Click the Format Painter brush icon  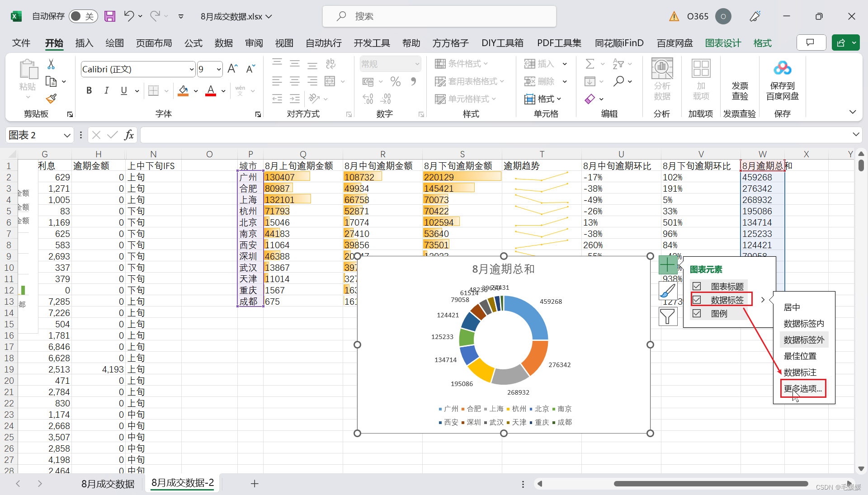point(51,98)
